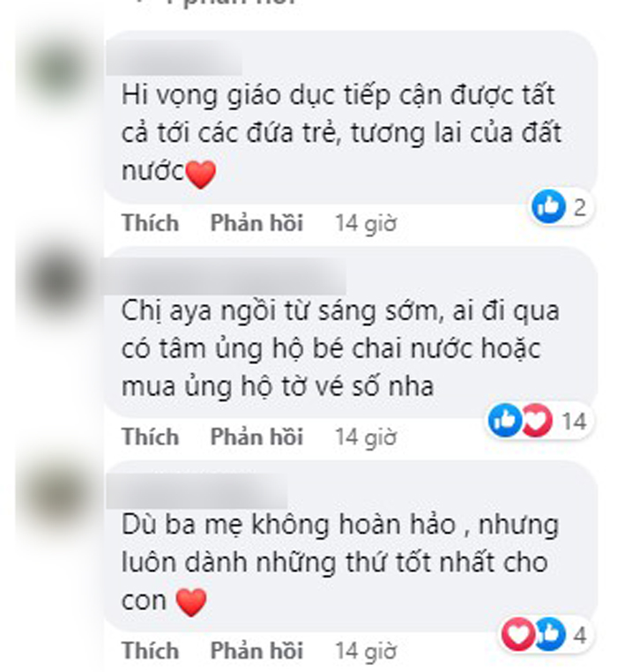Click Phản hồi under the 'Chị aya' comment
617x672 pixels.
click(256, 437)
